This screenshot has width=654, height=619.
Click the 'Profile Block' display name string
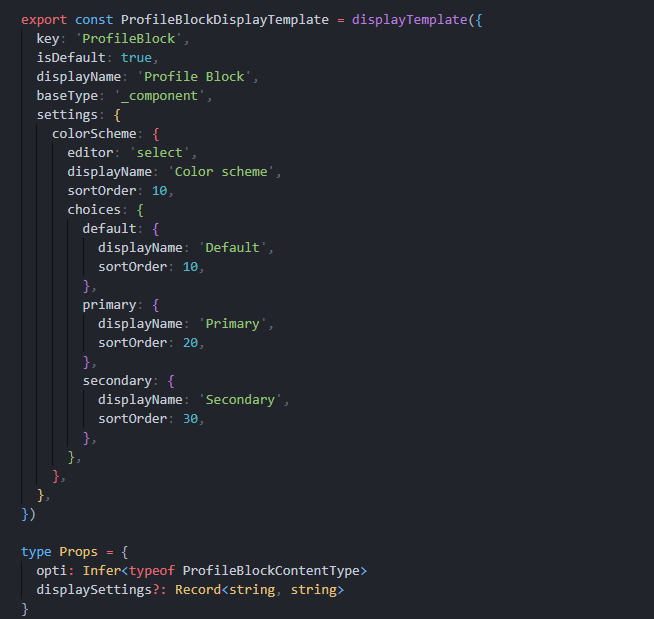pyautogui.click(x=194, y=77)
